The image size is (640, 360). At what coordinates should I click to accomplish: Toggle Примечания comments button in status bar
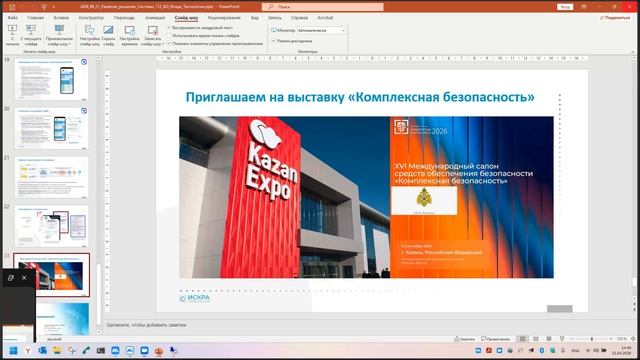(496, 339)
